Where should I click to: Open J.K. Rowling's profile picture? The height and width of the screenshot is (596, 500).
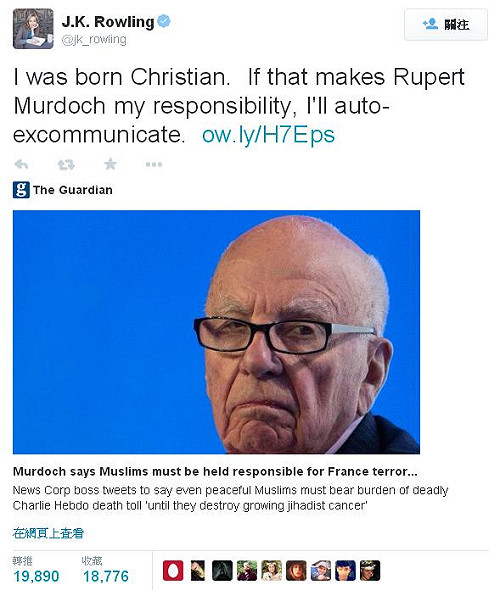[x=33, y=29]
